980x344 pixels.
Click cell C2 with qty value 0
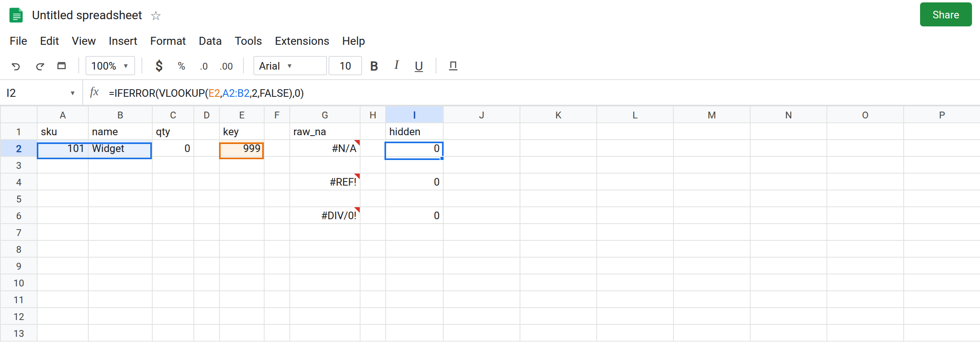pyautogui.click(x=173, y=148)
